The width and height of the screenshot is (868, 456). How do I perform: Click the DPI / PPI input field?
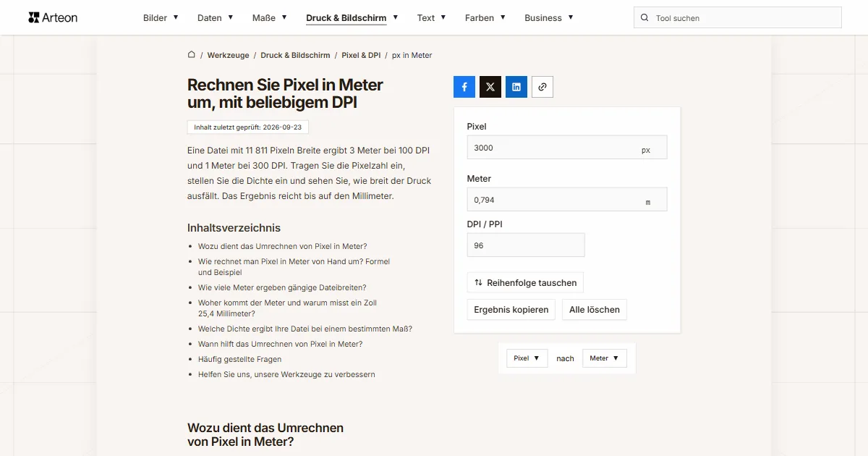526,245
